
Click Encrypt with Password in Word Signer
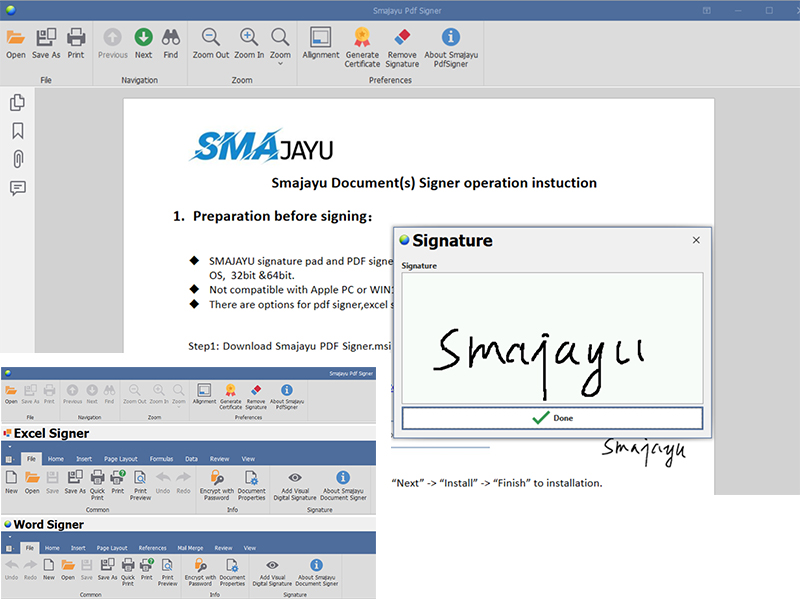(x=201, y=572)
